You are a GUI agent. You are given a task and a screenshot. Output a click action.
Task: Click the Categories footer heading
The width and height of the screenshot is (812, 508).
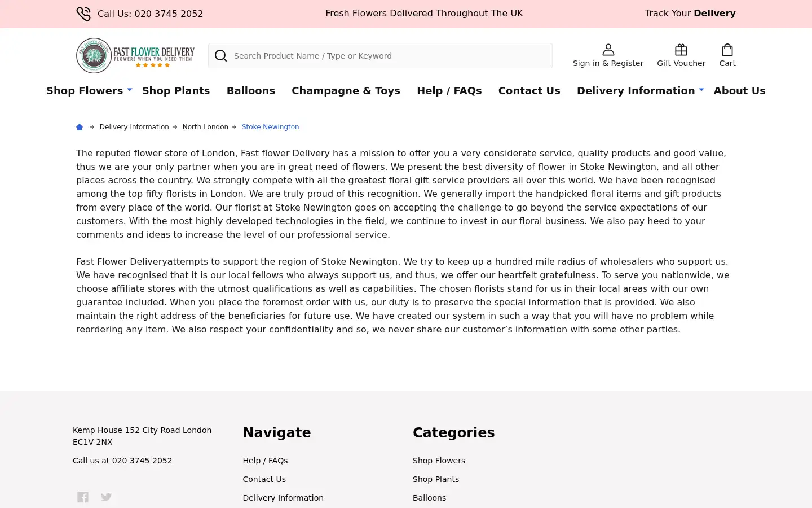pyautogui.click(x=453, y=433)
